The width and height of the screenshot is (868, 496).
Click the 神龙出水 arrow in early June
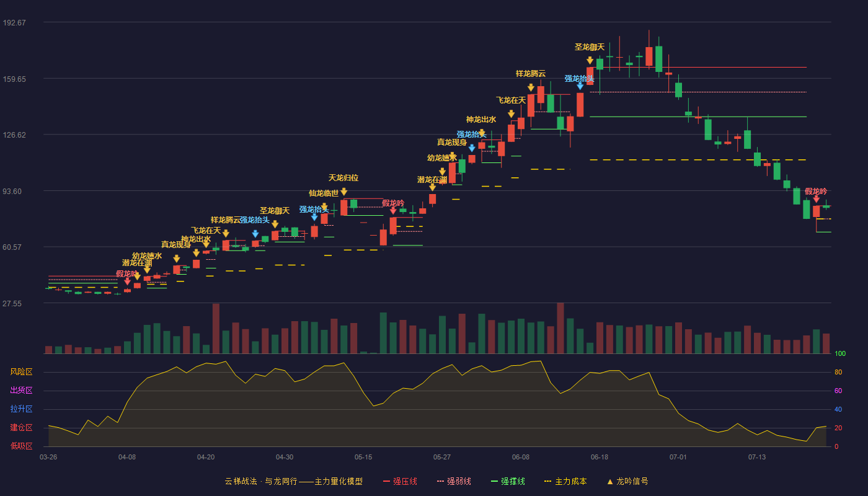482,133
